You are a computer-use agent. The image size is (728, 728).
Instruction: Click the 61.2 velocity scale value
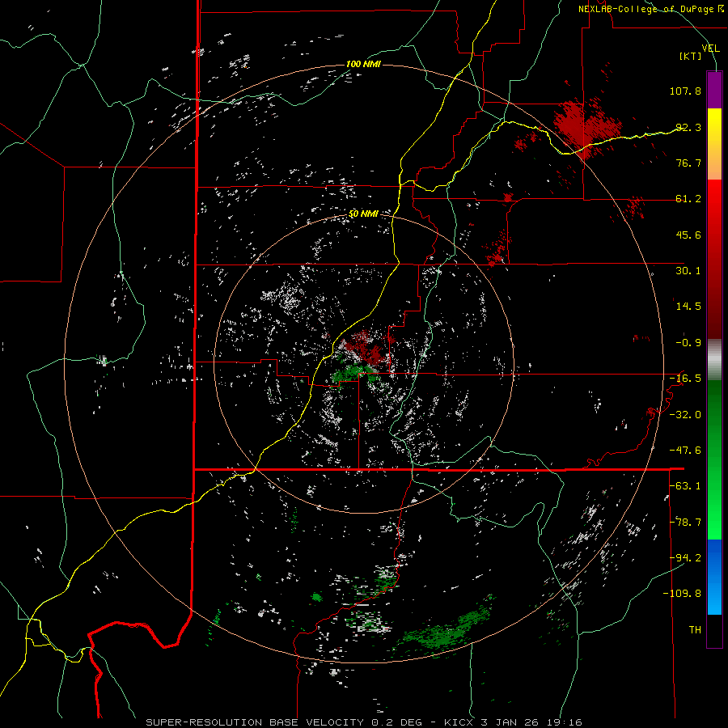[x=688, y=199]
